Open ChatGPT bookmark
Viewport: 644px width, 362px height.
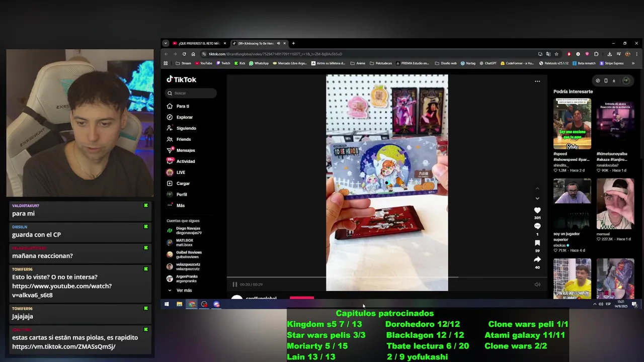pos(488,63)
